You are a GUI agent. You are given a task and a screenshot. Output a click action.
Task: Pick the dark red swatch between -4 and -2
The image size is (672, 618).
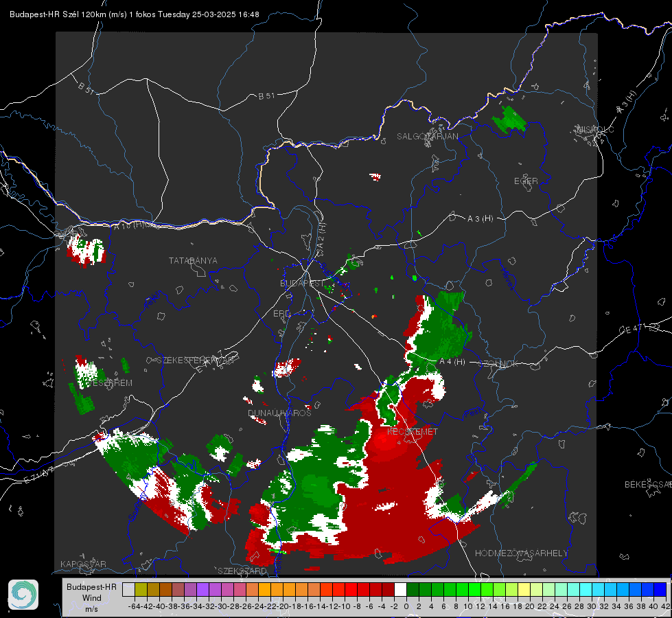[388, 590]
